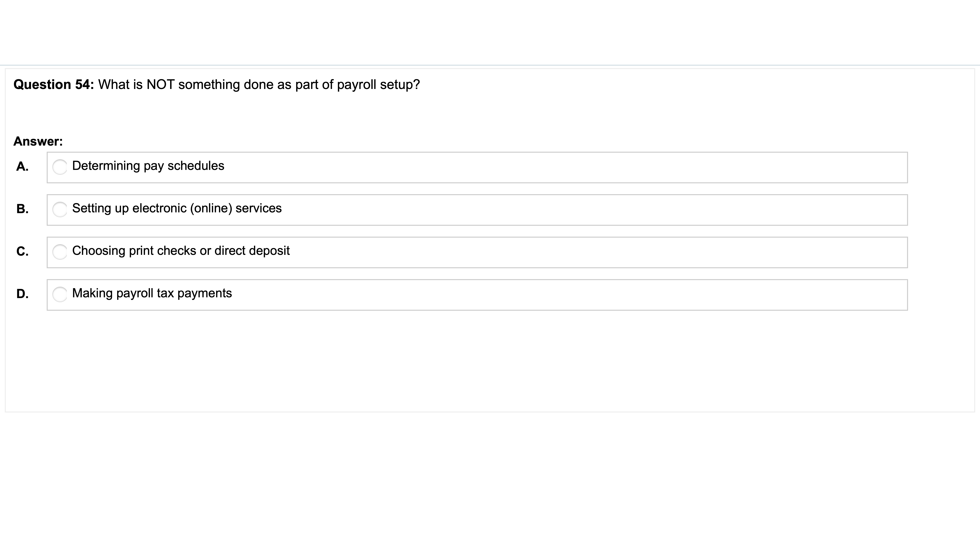Click the letter label 'A.'

[x=22, y=166]
